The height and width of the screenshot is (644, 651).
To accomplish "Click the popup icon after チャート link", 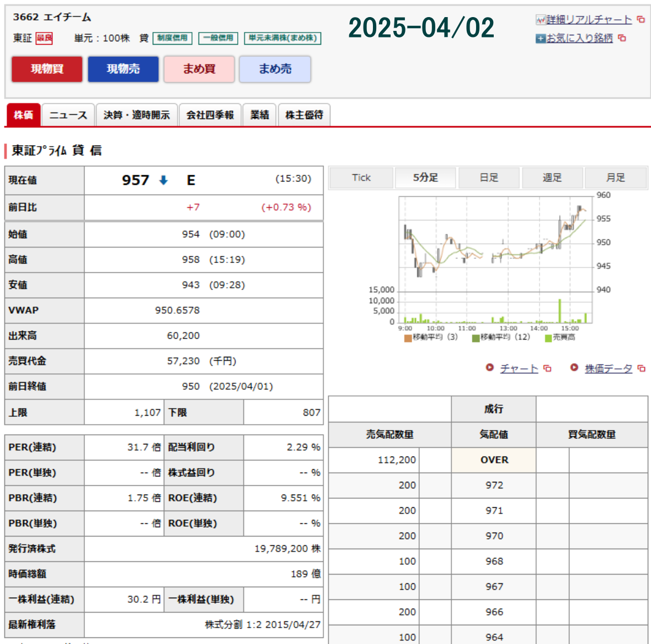I will click(547, 368).
